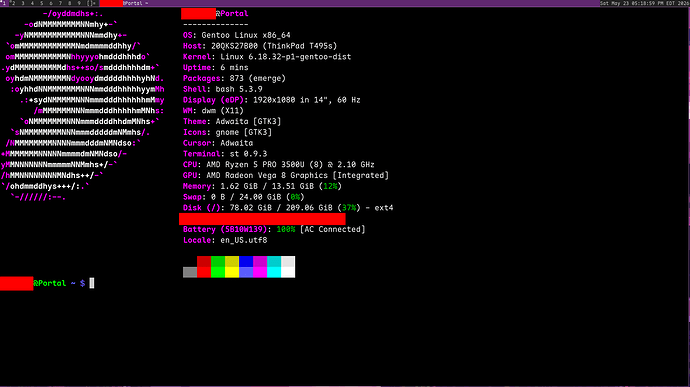The width and height of the screenshot is (690, 387).
Task: Click the dark cyan swatch in top color row
Action: pos(274,262)
